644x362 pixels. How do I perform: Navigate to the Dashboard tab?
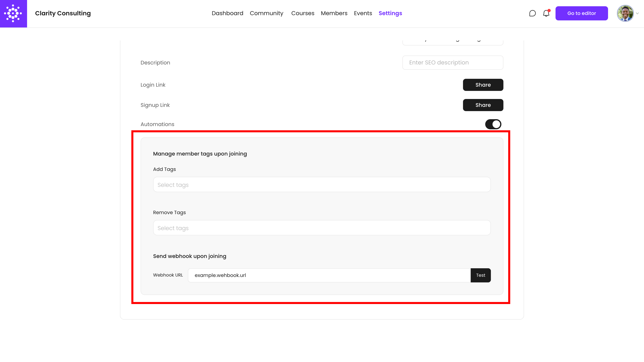click(228, 13)
